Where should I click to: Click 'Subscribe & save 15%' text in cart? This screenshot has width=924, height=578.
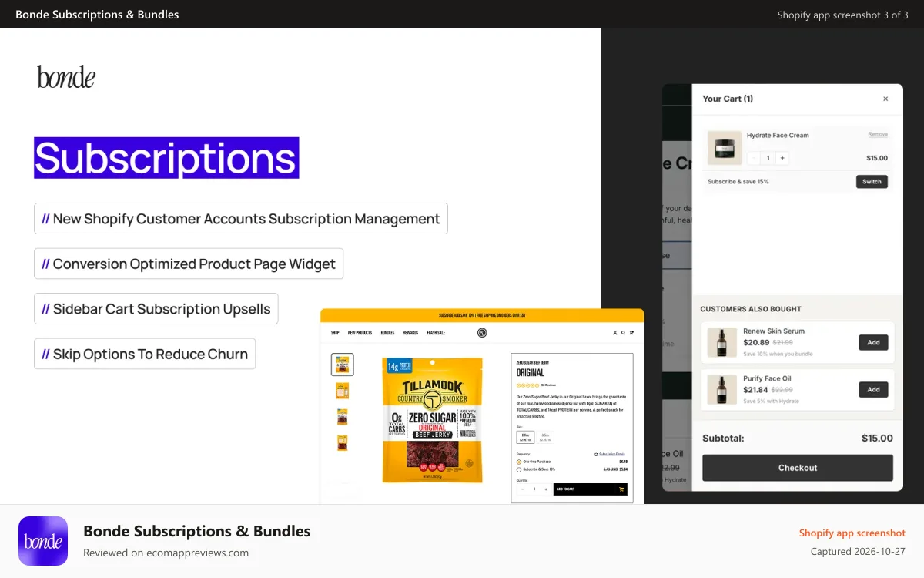[x=738, y=182]
